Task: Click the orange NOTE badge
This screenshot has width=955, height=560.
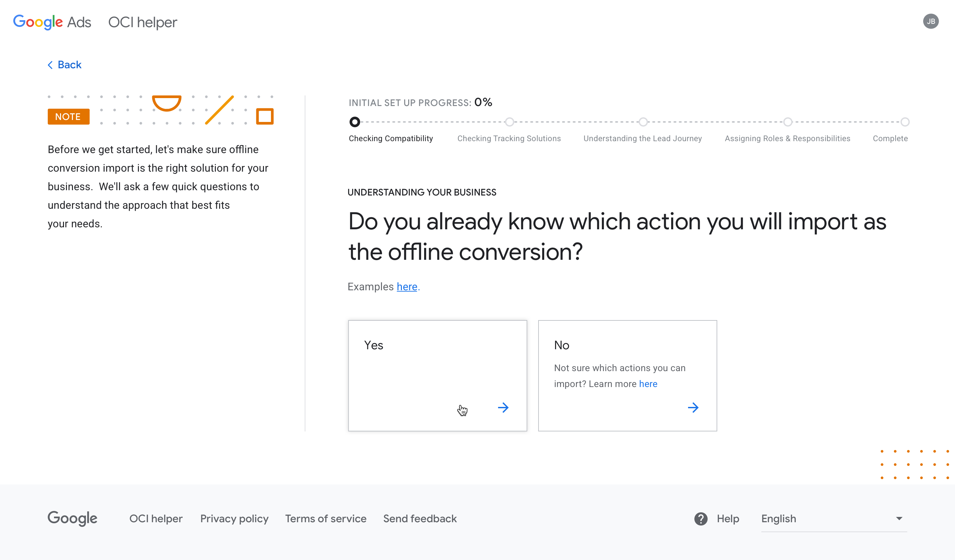Action: click(69, 117)
